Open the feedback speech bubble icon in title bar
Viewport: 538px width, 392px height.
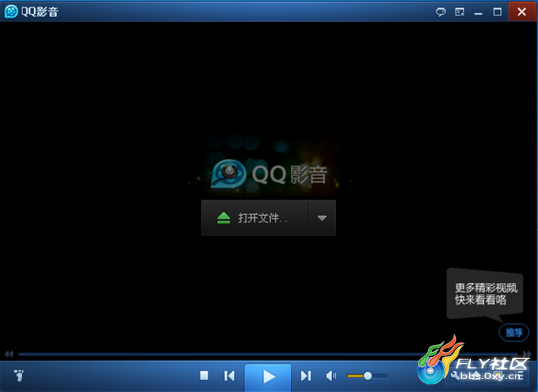[x=441, y=12]
